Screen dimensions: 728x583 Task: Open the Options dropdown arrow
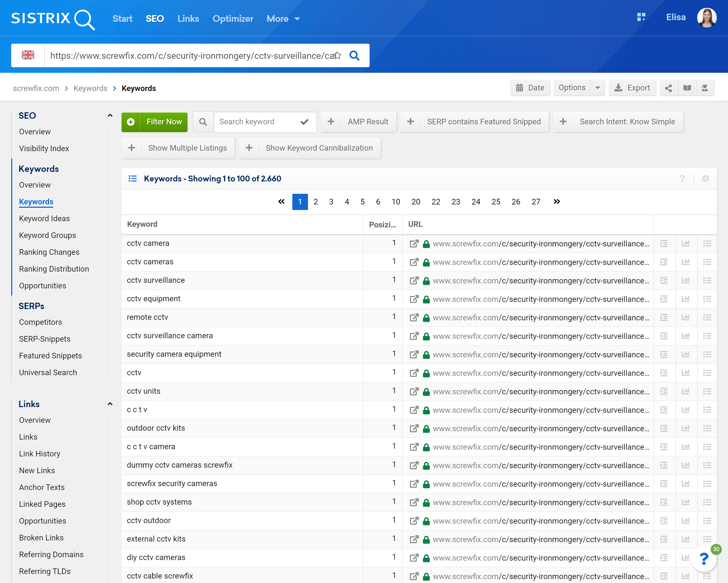click(598, 88)
